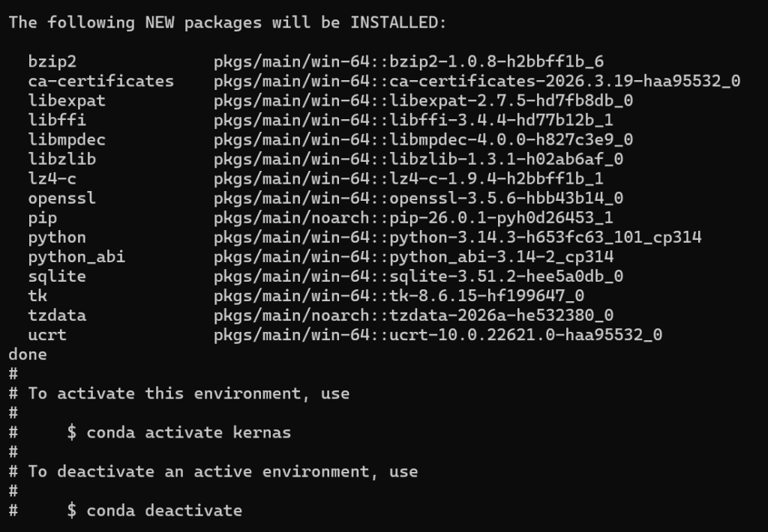768x532 pixels.
Task: Click the python_abi package name in left column
Action: (76, 257)
